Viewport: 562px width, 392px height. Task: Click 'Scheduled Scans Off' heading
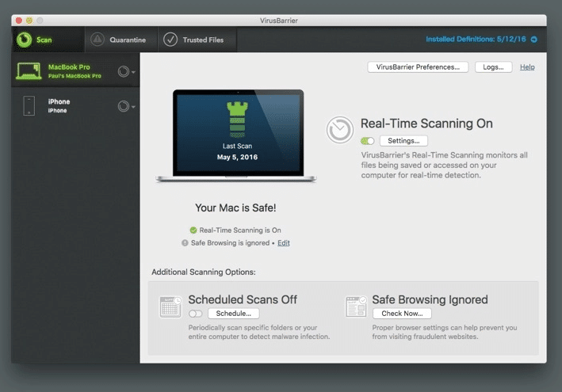(x=243, y=299)
